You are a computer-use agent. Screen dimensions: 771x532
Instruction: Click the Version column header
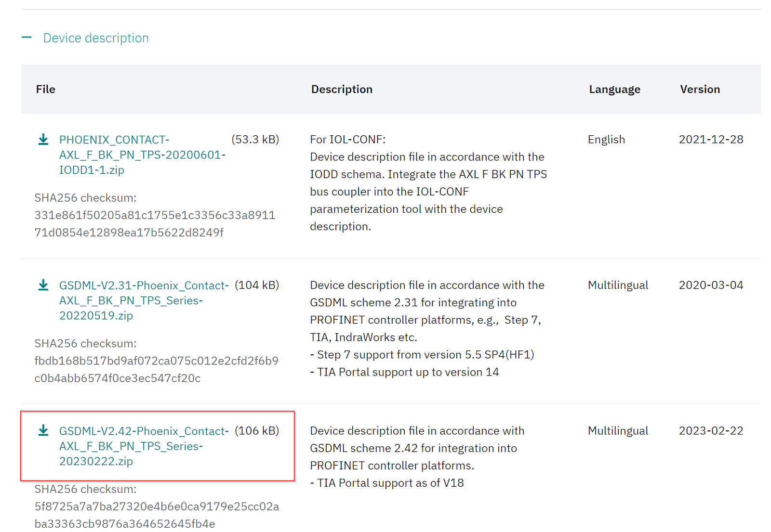click(700, 89)
